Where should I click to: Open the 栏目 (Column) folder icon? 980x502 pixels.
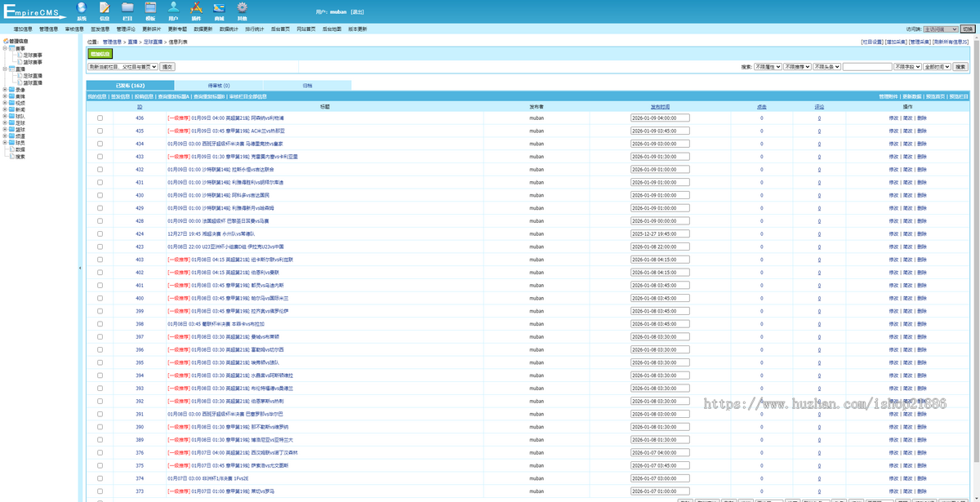[127, 8]
